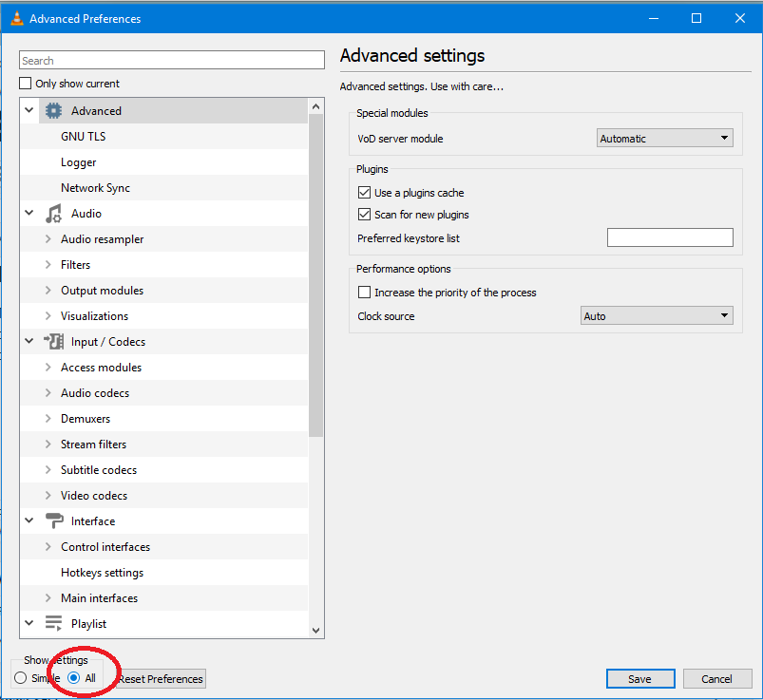Click the Cancel button
Image resolution: width=763 pixels, height=700 pixels.
point(717,678)
